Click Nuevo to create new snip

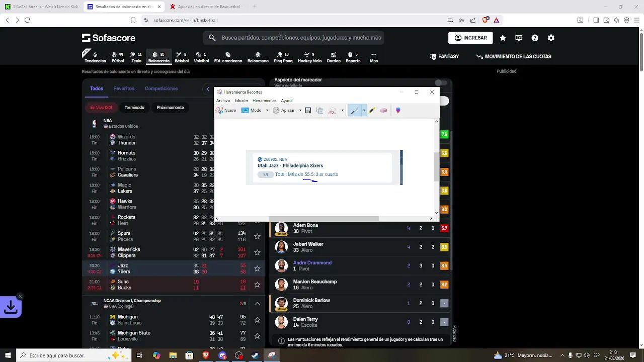226,110
